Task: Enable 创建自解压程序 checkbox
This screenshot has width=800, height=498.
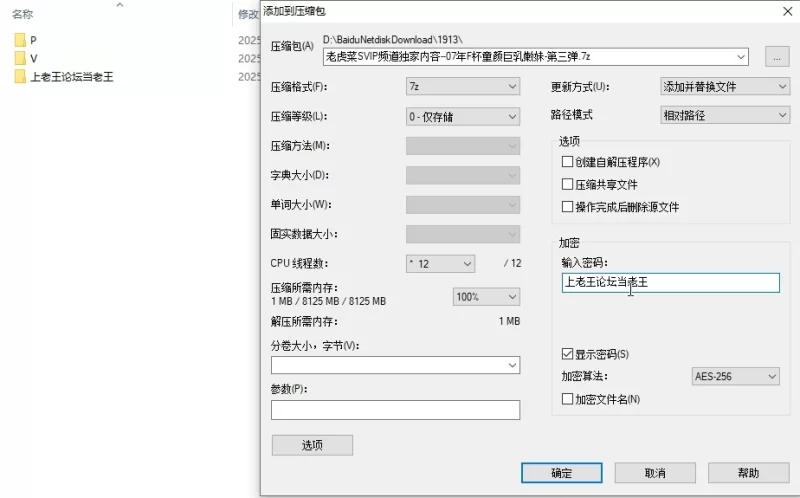Action: (x=568, y=162)
